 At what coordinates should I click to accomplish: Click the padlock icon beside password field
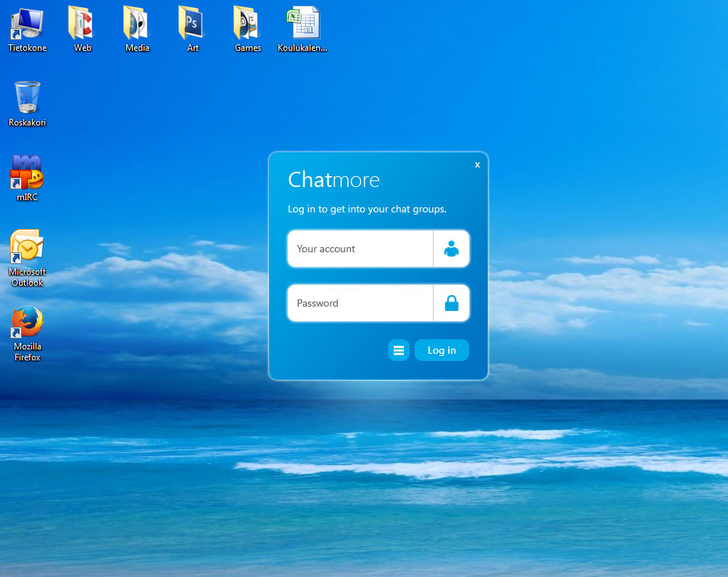[451, 303]
